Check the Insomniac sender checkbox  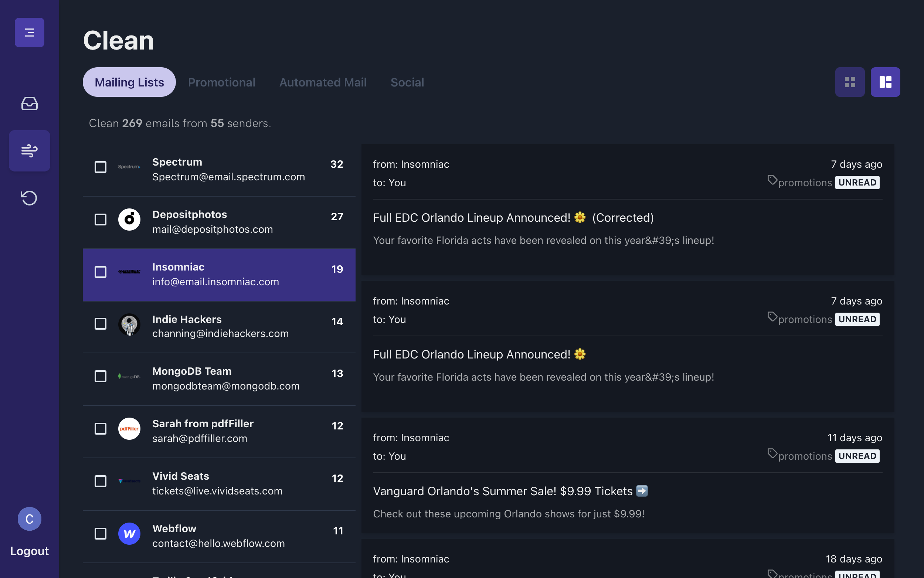tap(101, 272)
